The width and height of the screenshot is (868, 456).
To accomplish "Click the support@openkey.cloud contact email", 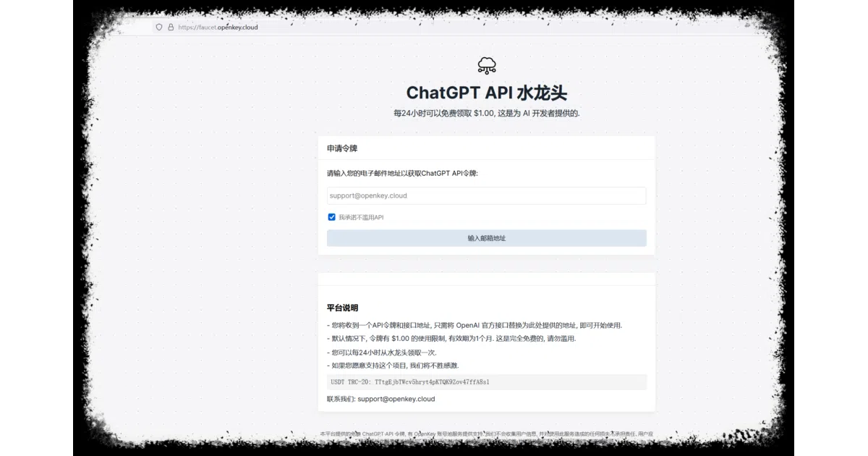I will coord(396,399).
